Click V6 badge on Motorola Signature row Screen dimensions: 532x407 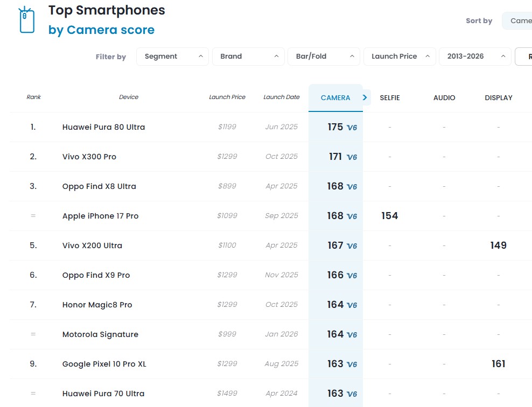pos(352,335)
